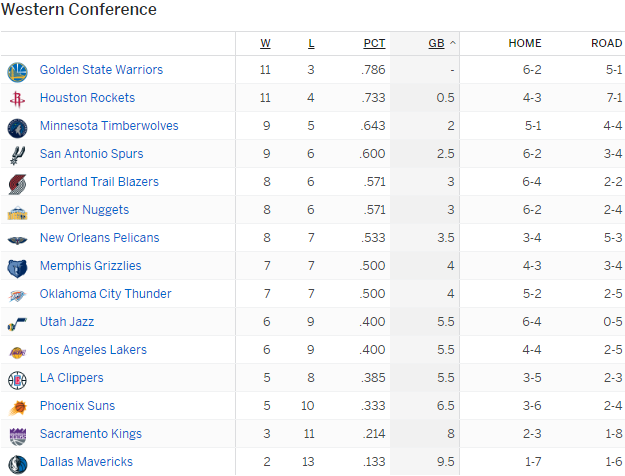
Task: Click the Portland Trail Blazers logo icon
Action: click(x=17, y=183)
